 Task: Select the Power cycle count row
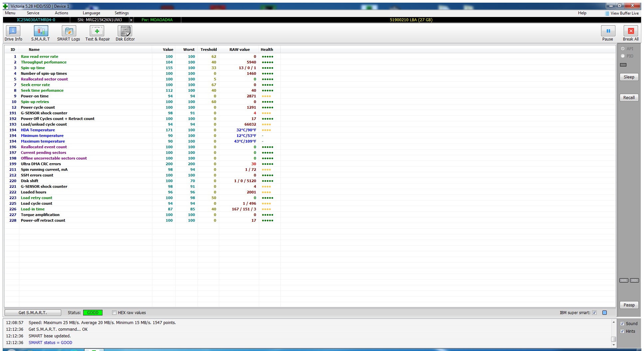(142, 107)
